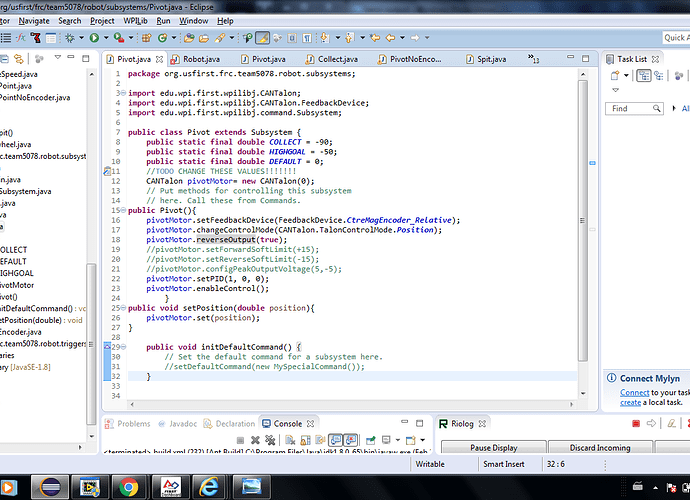Click the Clear Console icon
The height and width of the screenshot is (500, 690).
coord(290,440)
